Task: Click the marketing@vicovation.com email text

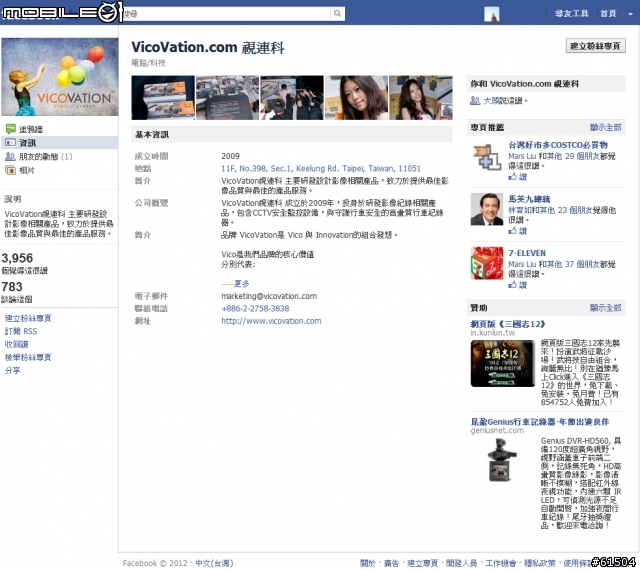Action: click(269, 296)
